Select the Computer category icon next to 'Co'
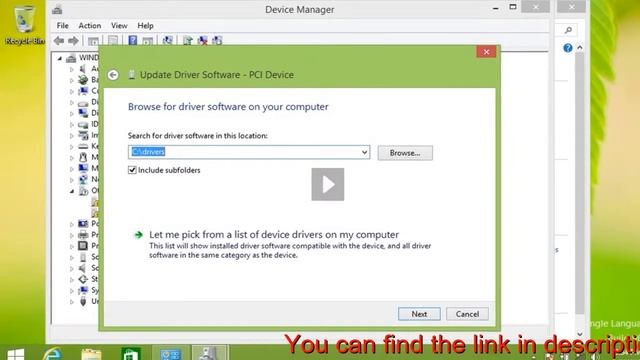640x360 pixels. point(83,91)
